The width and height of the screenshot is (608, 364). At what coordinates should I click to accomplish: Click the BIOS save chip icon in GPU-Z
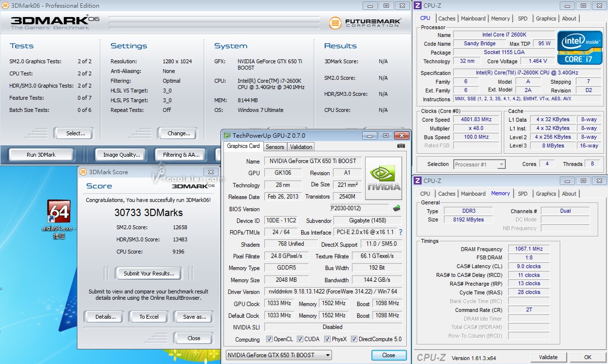pyautogui.click(x=397, y=208)
